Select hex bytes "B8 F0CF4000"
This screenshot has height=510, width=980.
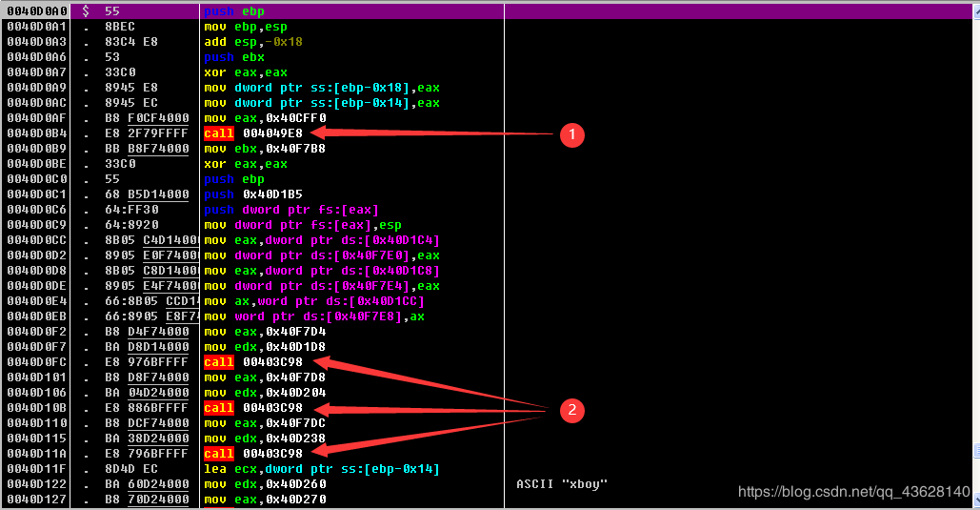pyautogui.click(x=147, y=118)
